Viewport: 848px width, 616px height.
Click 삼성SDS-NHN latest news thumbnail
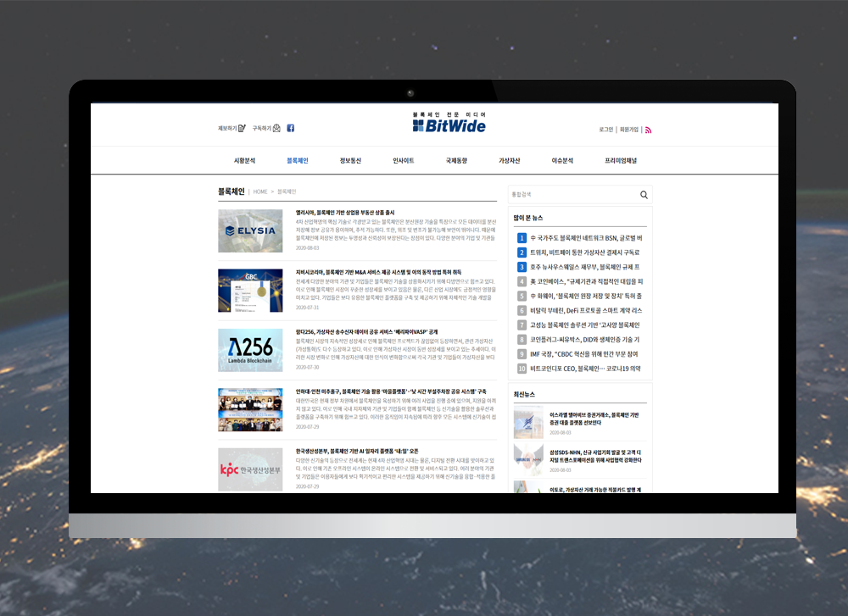click(x=528, y=459)
